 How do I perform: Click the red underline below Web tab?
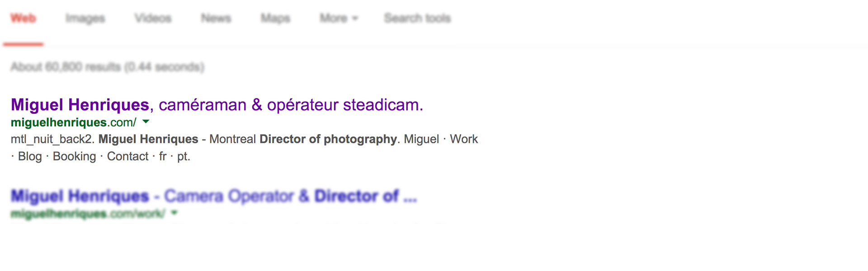click(x=23, y=44)
